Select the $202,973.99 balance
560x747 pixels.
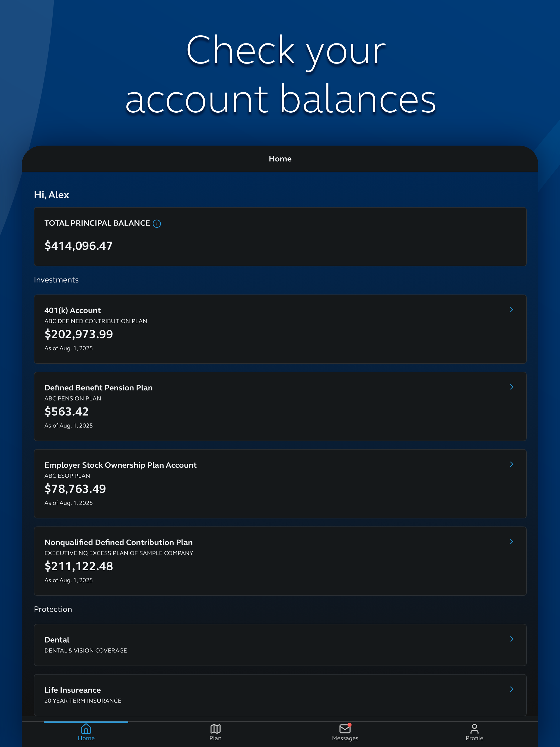79,334
